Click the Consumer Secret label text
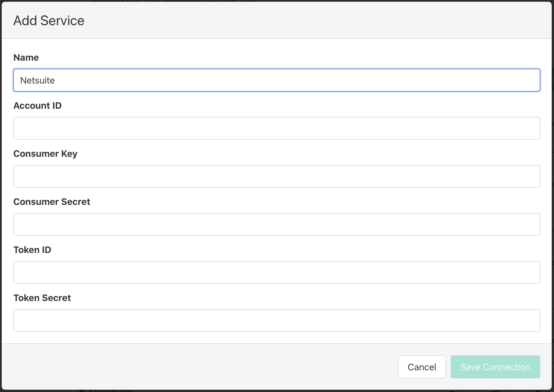Screen dimensions: 554x392 [x=52, y=202]
